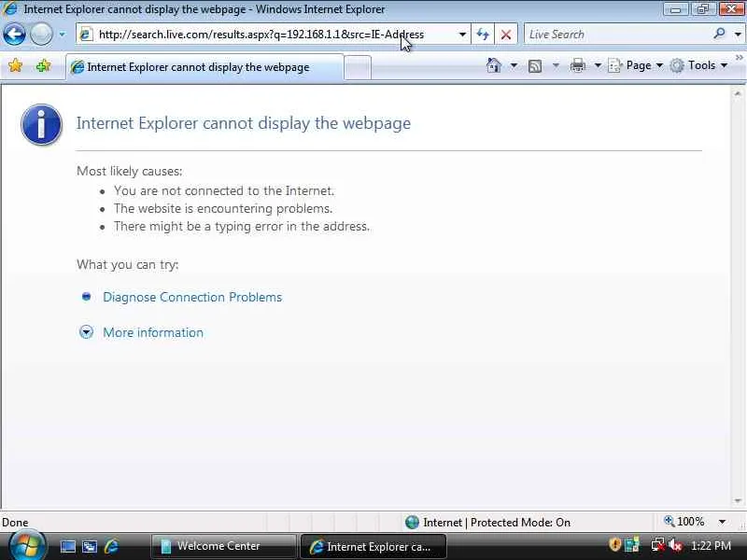Expand the Feeds dropdown arrow
Image resolution: width=747 pixels, height=560 pixels.
(x=556, y=65)
